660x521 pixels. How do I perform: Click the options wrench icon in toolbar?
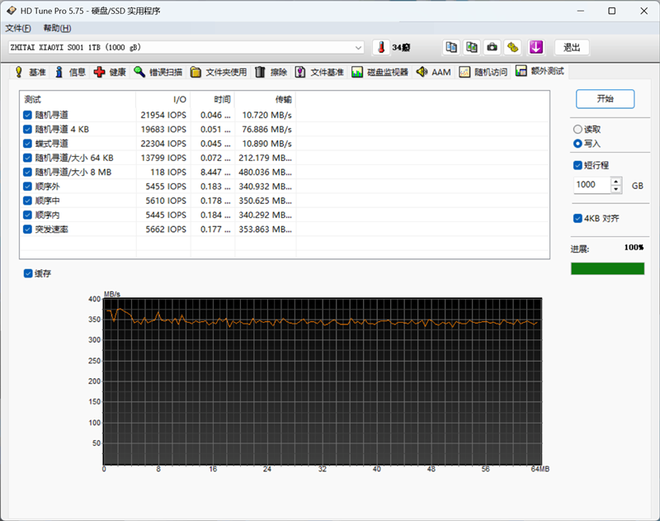tap(512, 47)
